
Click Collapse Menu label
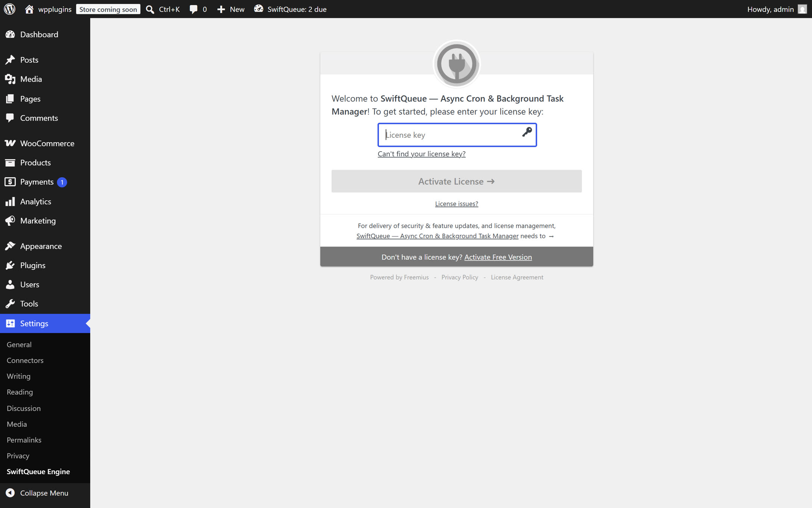(x=44, y=493)
